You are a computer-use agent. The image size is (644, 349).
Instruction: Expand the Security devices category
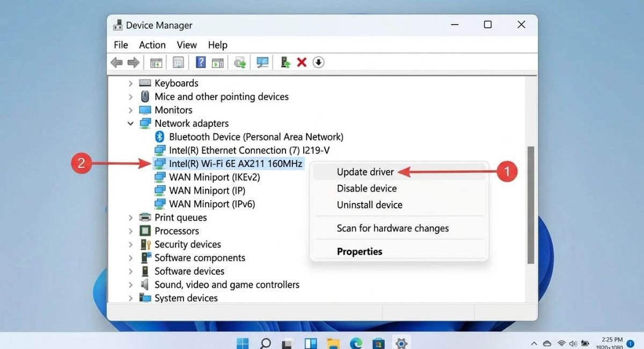click(130, 244)
